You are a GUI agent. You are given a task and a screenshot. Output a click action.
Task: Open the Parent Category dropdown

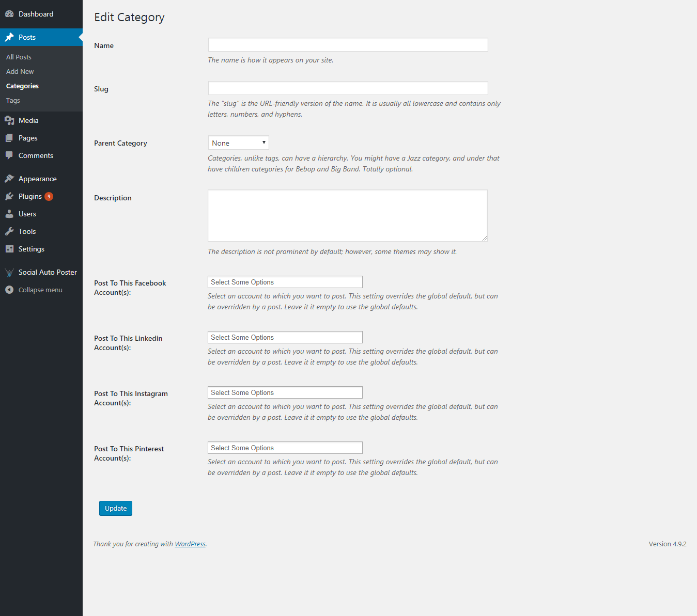[x=238, y=143]
